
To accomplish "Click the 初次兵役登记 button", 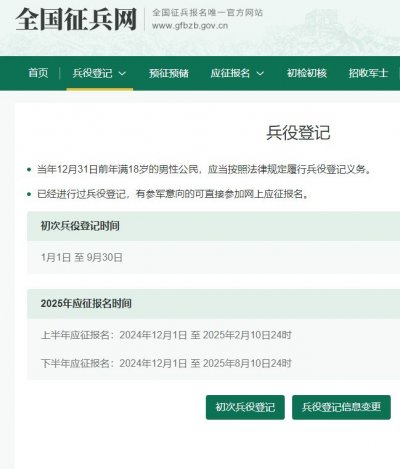I will click(x=245, y=407).
